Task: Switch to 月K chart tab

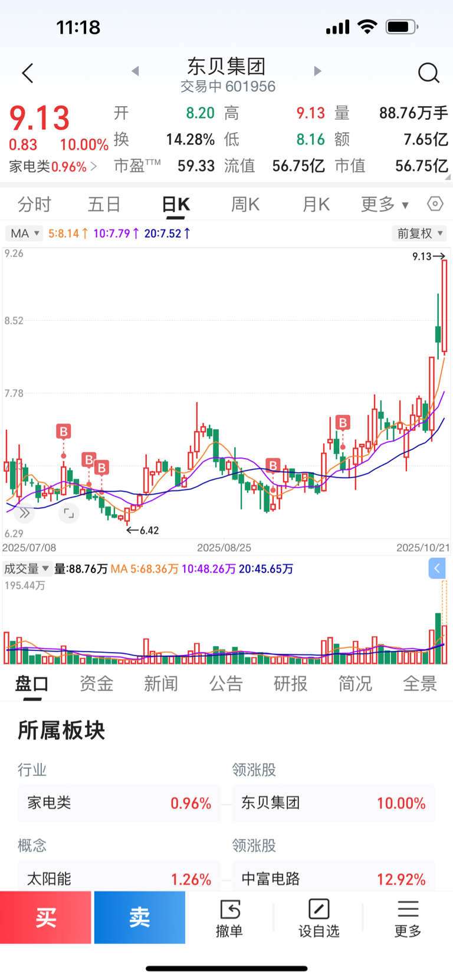Action: click(x=316, y=205)
